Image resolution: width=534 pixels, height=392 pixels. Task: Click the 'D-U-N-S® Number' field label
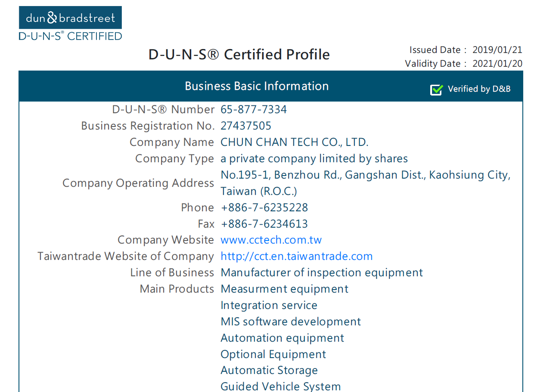(x=163, y=109)
